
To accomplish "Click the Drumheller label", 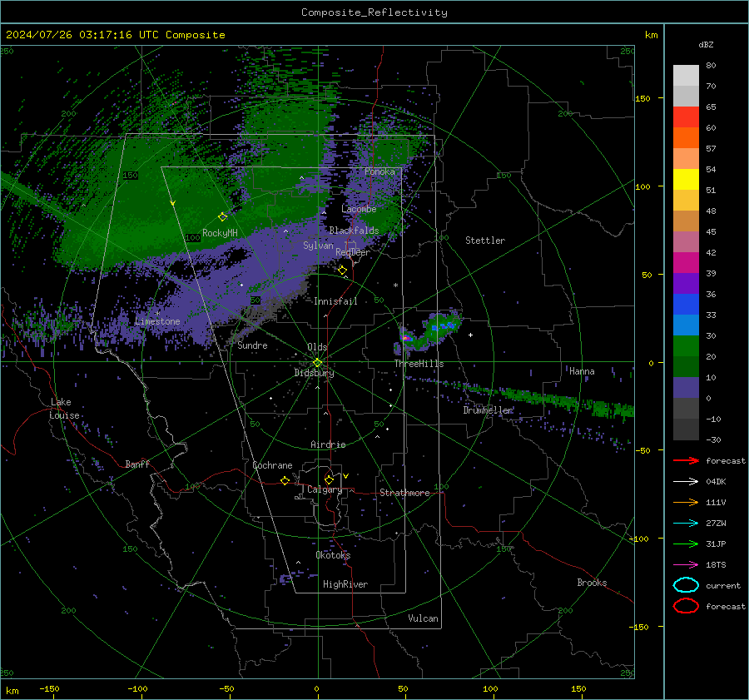I will tap(488, 410).
